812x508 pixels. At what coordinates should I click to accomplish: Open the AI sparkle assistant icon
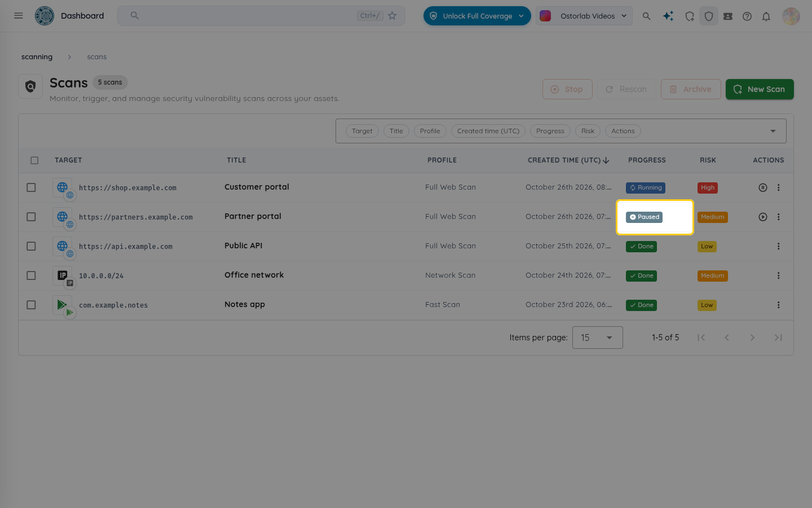pos(668,16)
